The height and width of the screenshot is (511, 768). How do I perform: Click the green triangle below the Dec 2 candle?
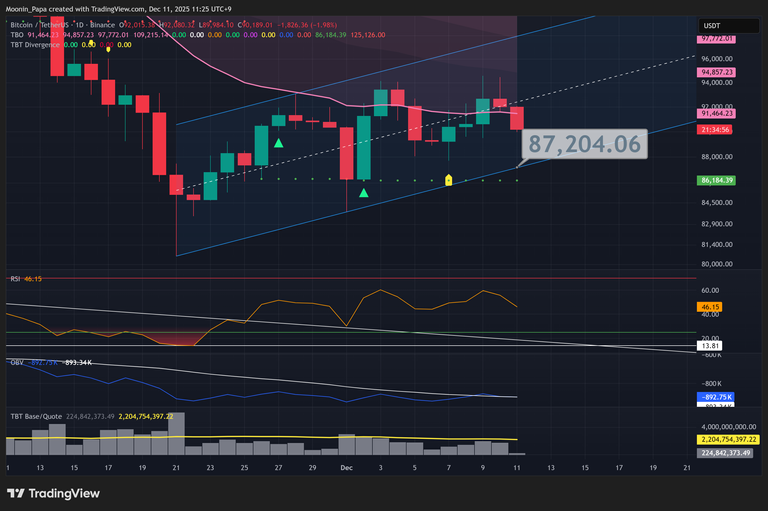pos(364,192)
